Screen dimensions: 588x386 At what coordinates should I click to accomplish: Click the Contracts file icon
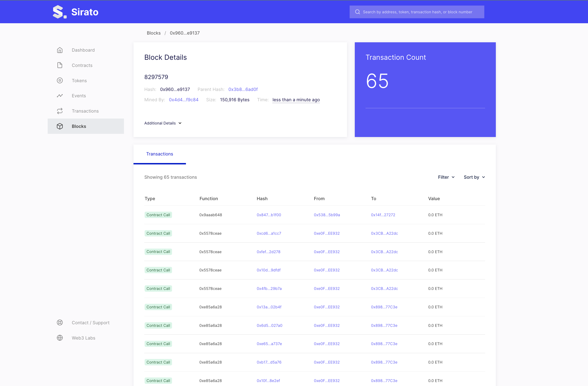[x=60, y=65]
